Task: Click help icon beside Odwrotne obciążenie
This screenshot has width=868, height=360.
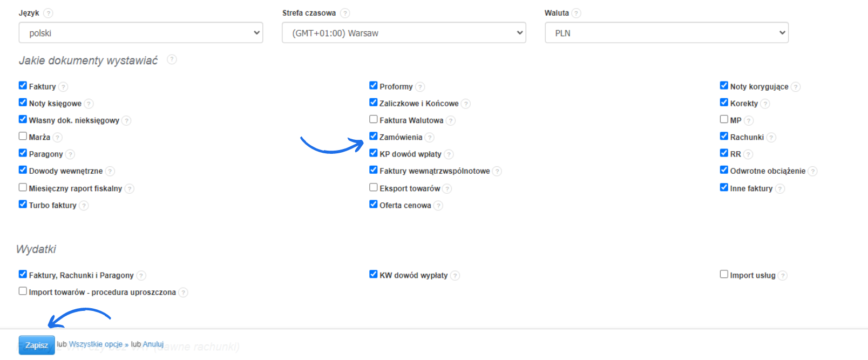Action: click(813, 171)
